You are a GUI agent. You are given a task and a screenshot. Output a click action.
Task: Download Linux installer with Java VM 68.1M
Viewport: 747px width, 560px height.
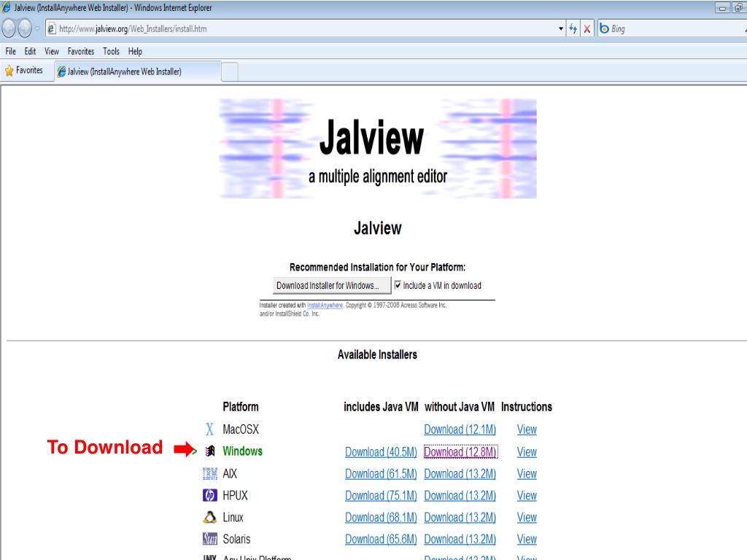[381, 517]
